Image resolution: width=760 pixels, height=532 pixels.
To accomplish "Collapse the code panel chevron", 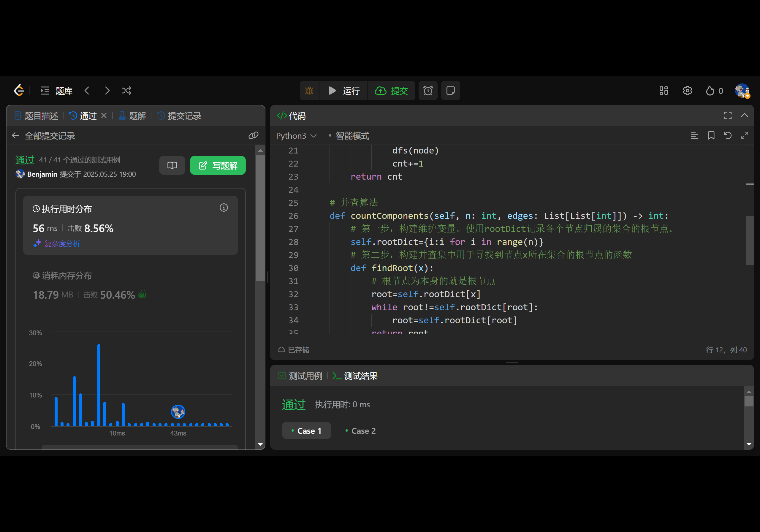I will (x=745, y=115).
